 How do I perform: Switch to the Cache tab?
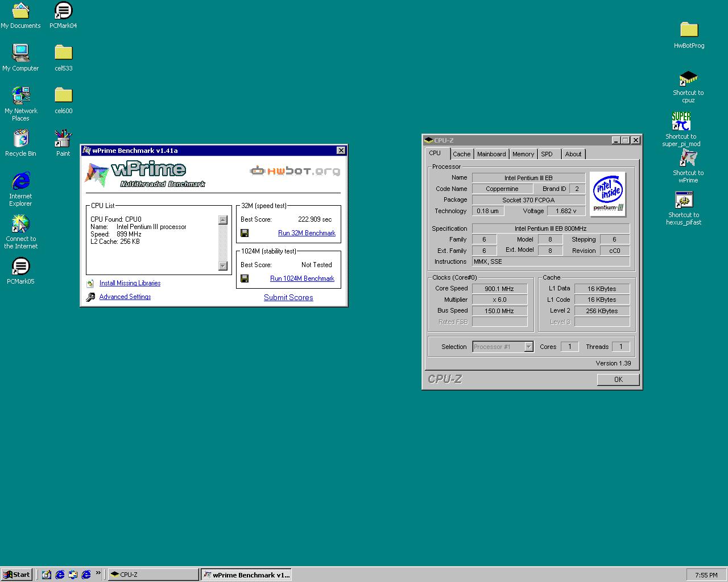point(462,154)
